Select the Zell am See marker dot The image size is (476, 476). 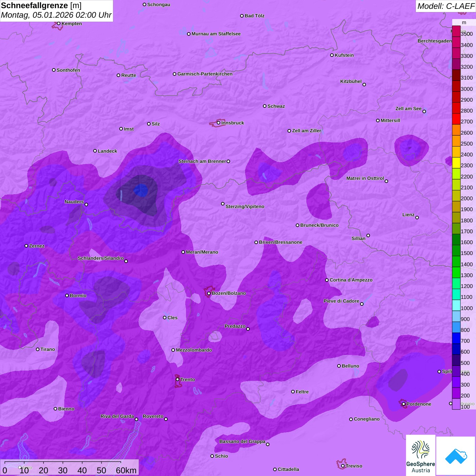tap(424, 112)
